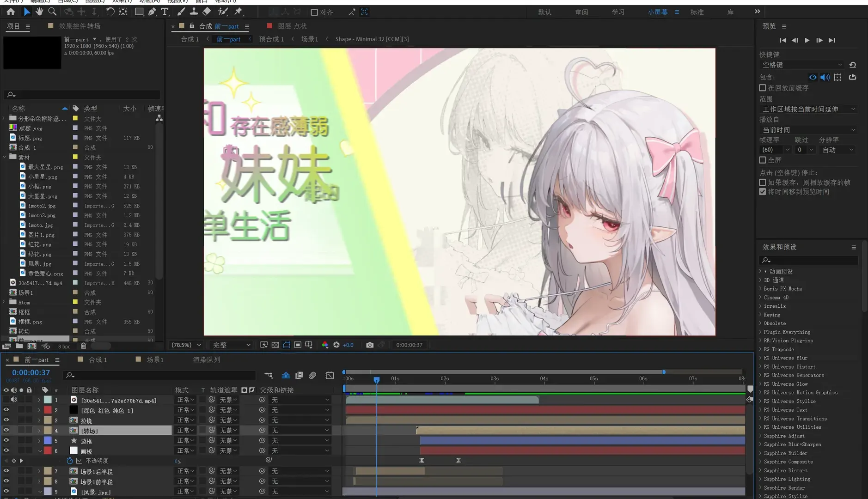The height and width of the screenshot is (499, 868).
Task: Expand the Sapphire Adjust effects category
Action: pyautogui.click(x=760, y=436)
